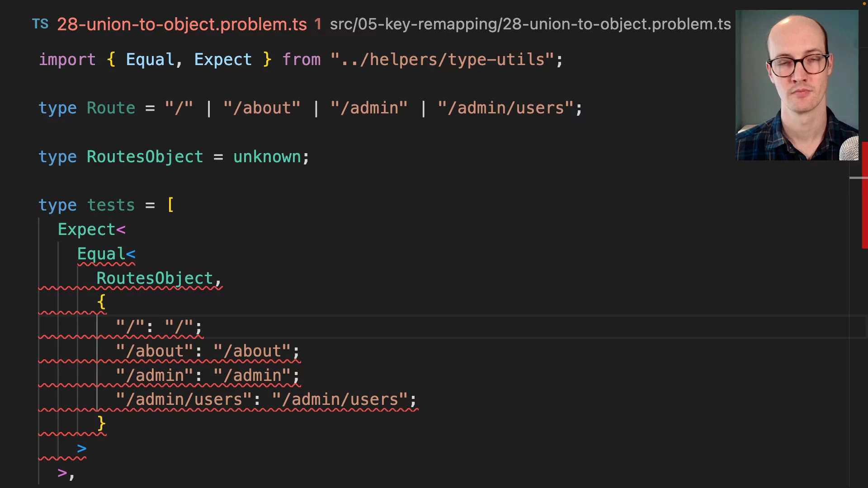Place cursor on the "/": "/" line
Viewport: 868px width, 488px height.
158,327
